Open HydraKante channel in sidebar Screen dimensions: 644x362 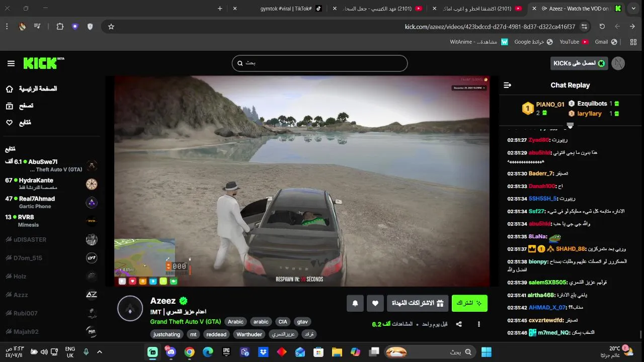click(50, 184)
